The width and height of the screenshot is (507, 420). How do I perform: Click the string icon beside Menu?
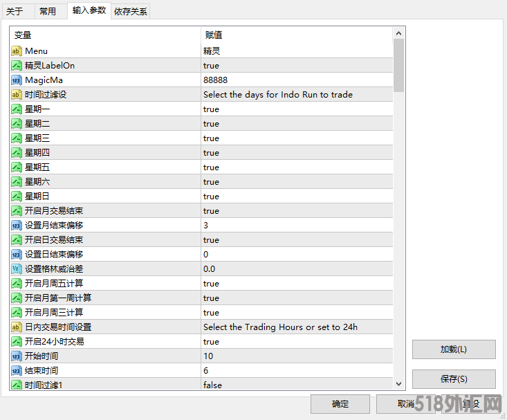click(17, 51)
